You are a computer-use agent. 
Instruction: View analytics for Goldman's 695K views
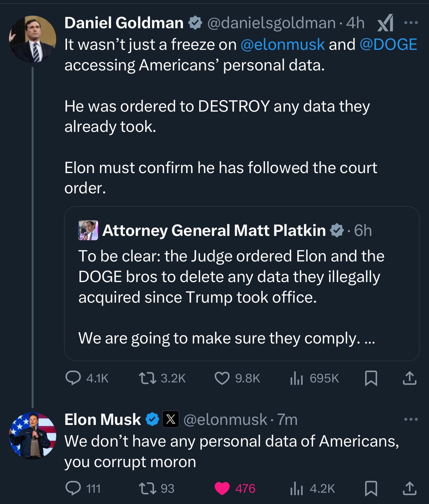click(x=297, y=378)
